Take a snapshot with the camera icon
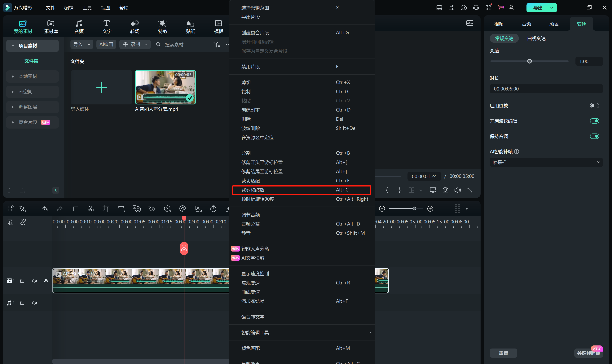Screen dimensions: 612x364 [x=445, y=190]
